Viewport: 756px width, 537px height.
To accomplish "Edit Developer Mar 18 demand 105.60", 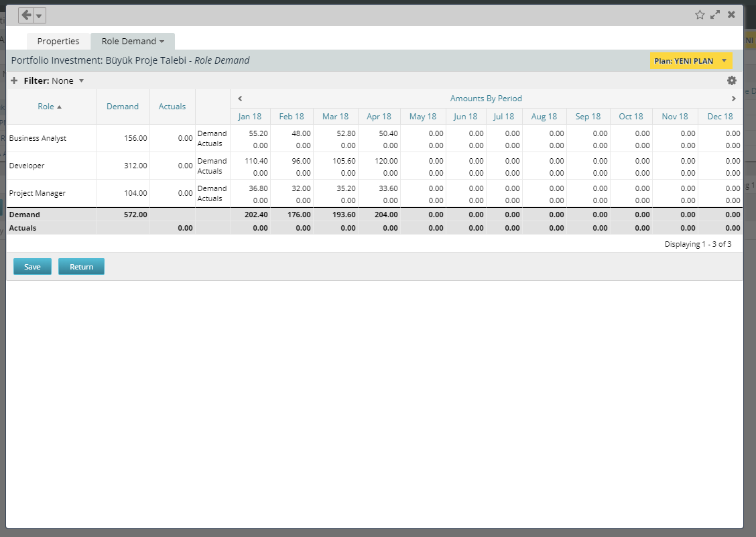I will tap(344, 161).
